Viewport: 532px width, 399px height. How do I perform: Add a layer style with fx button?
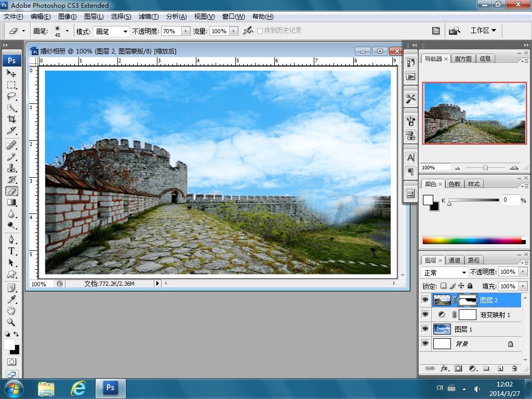pyautogui.click(x=445, y=368)
